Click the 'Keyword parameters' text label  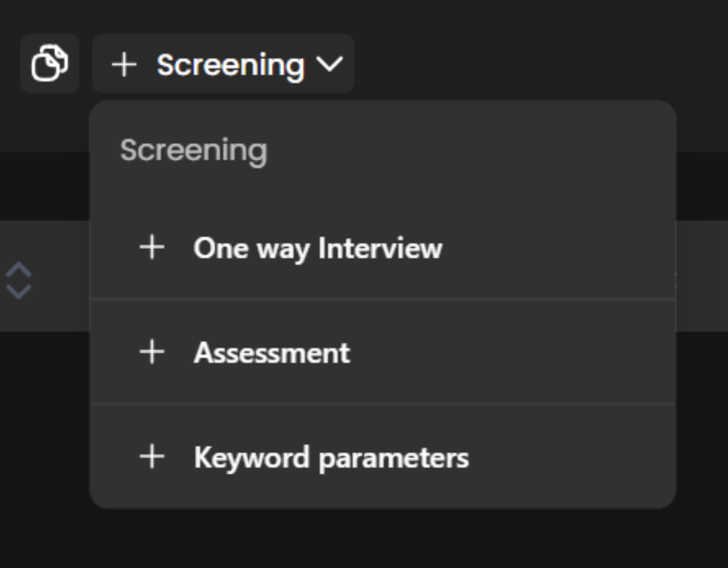click(331, 457)
